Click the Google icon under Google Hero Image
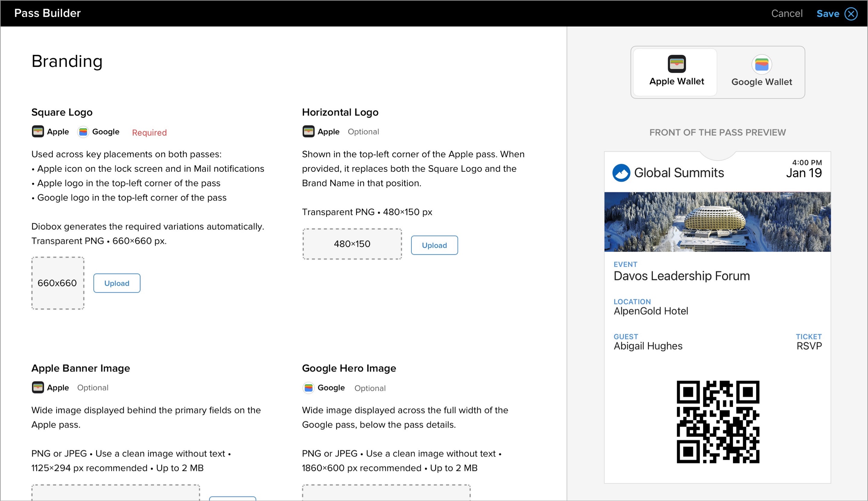868x501 pixels. point(308,388)
